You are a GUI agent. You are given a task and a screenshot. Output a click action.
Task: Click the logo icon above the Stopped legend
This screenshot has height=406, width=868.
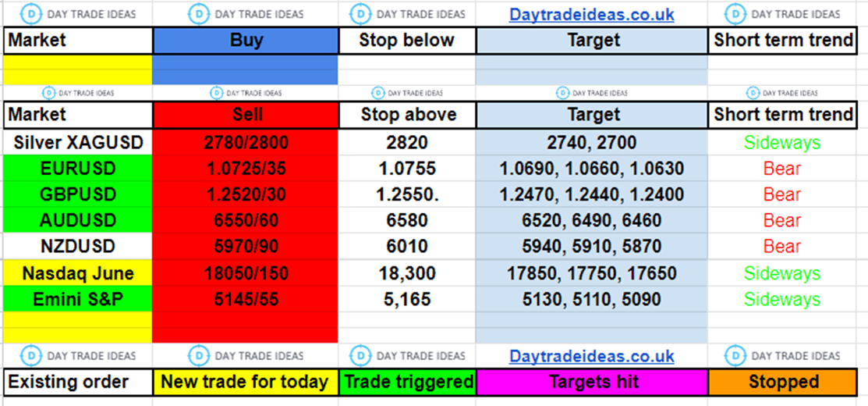click(735, 356)
